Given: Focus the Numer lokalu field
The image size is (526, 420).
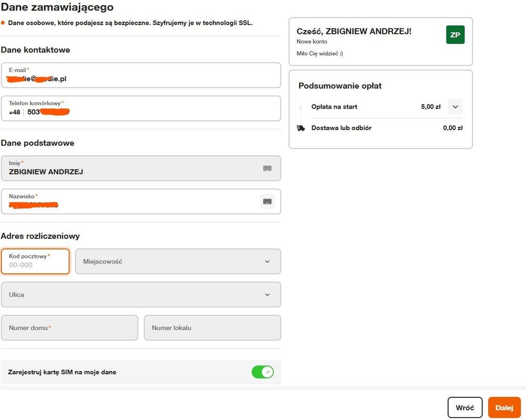Looking at the screenshot, I should tap(212, 328).
